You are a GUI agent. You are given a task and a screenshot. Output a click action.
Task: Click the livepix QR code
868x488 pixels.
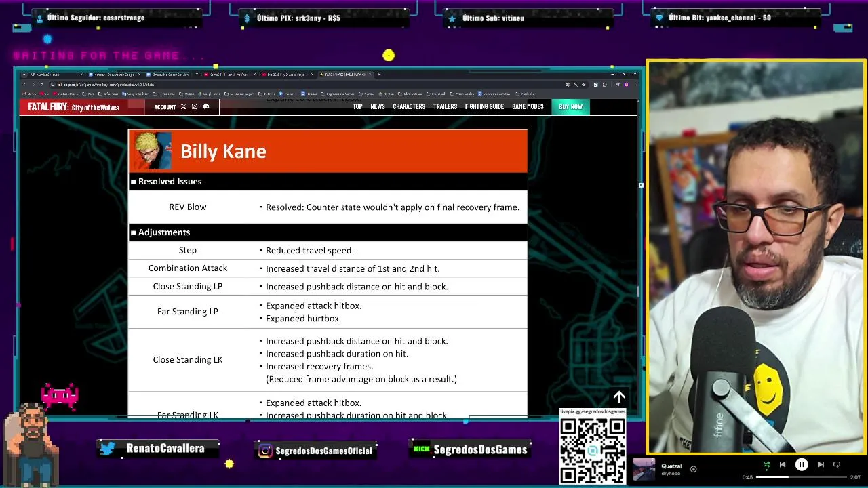(593, 450)
